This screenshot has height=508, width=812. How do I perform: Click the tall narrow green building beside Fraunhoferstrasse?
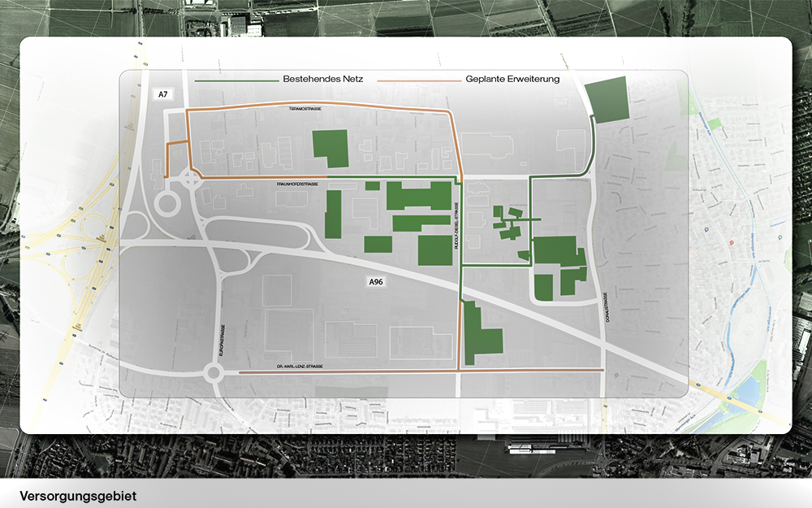(333, 215)
